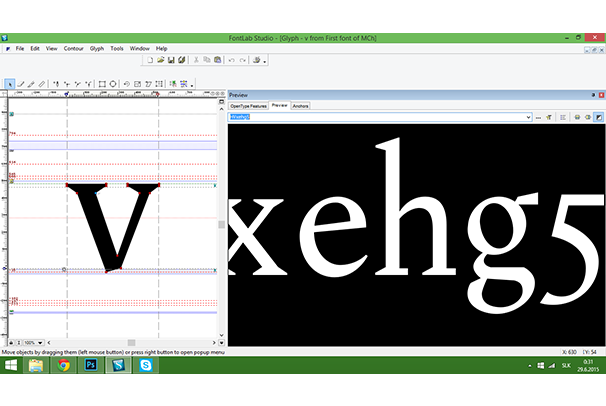
Task: Open the Glyph menu
Action: [97, 48]
